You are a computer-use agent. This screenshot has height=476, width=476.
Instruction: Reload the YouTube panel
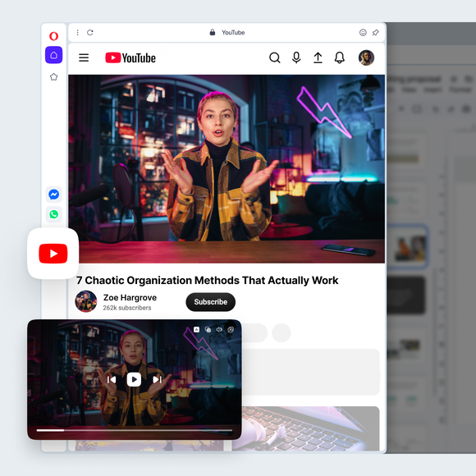coord(90,33)
